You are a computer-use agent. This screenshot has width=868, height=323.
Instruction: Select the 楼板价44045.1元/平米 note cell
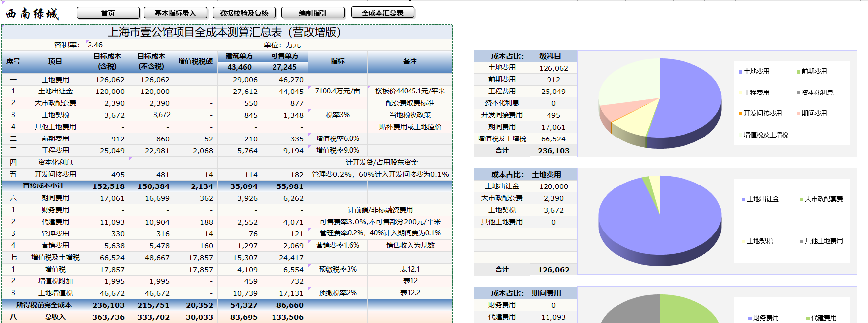point(410,92)
